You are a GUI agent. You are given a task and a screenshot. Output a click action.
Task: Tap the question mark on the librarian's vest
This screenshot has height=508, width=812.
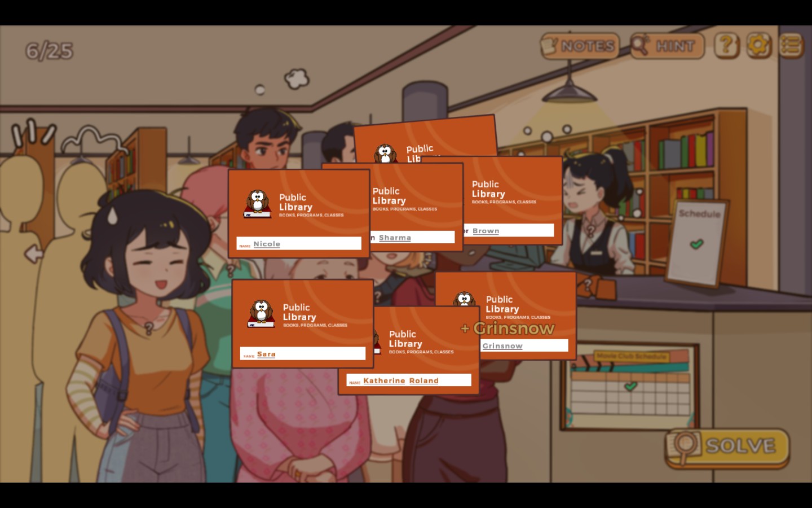(590, 230)
